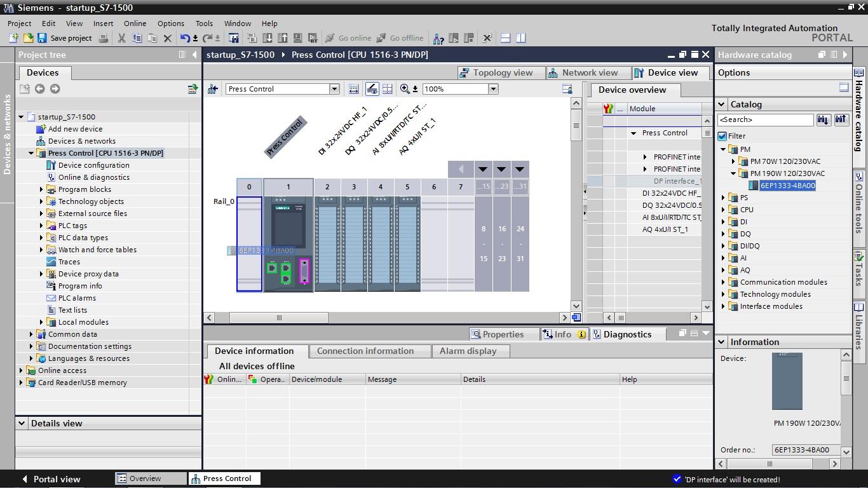Screen dimensions: 868x488
Task: Open the Options menu
Action: tap(170, 24)
